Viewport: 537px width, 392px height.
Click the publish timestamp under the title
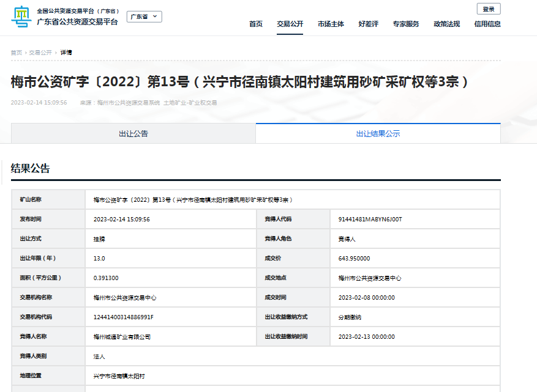click(x=39, y=103)
